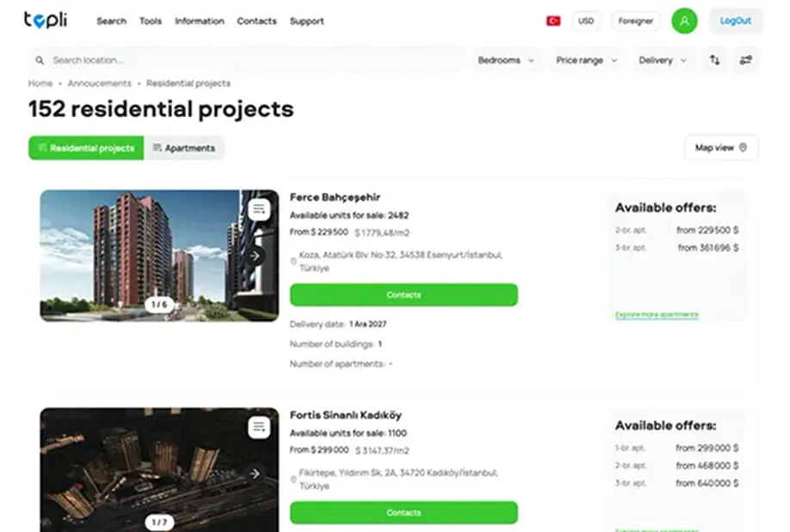
Task: Toggle the Foreigner status selector
Action: (636, 22)
